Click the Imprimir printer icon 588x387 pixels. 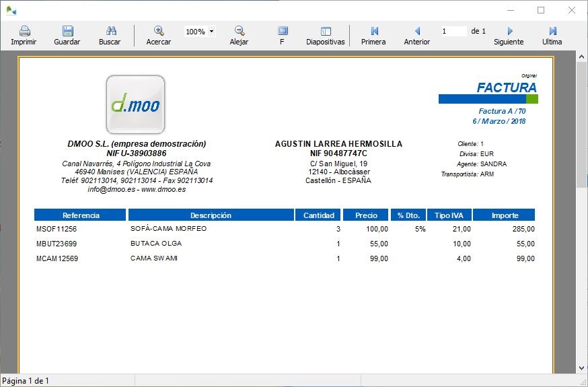(x=24, y=32)
